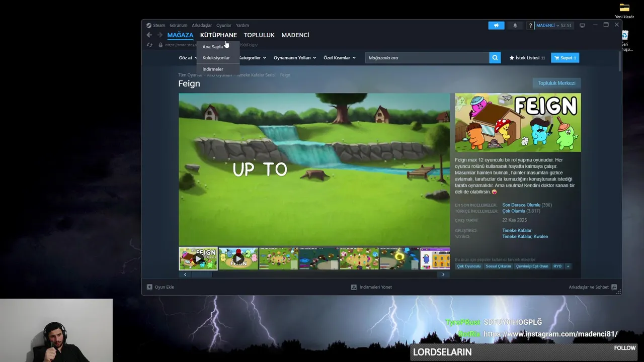Viewport: 644px width, 362px height.
Task: Open Son Derece Olumlu reviews link
Action: point(521,205)
